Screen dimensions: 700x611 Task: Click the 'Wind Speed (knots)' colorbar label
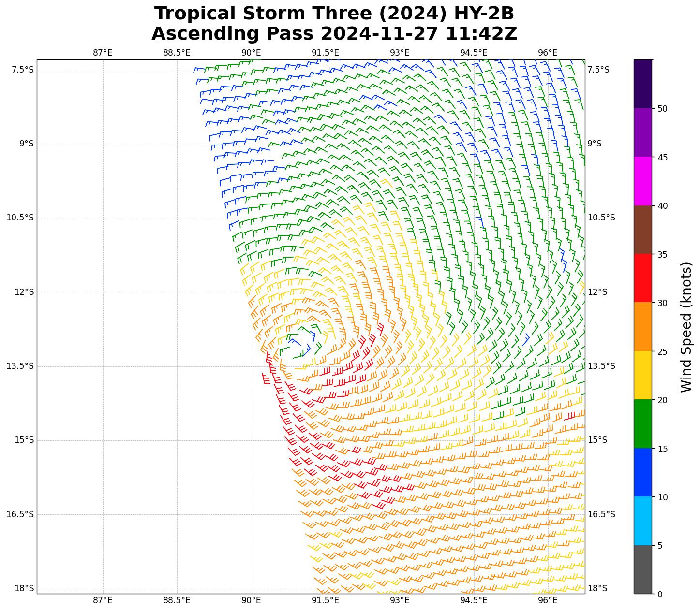[x=686, y=327]
